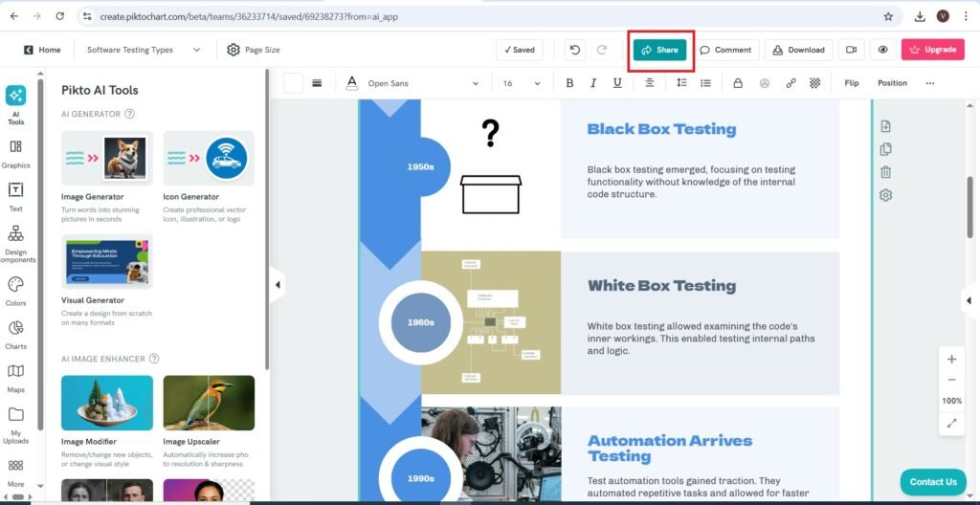Click the Download button
Viewport: 980px width, 505px height.
[x=798, y=50]
